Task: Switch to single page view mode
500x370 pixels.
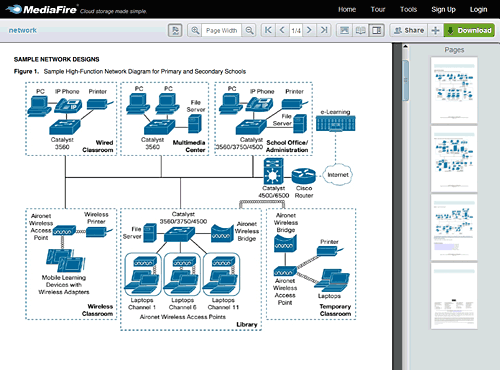Action: point(344,30)
